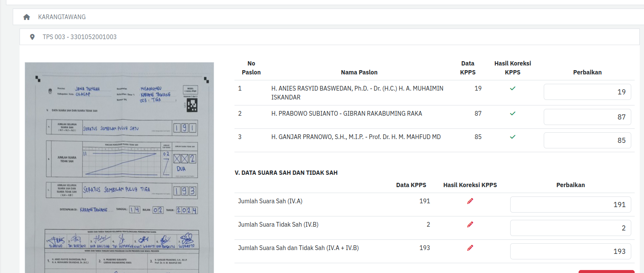Viewport: 644px width, 273px height.
Task: Focus the Perbaikan field showing 85
Action: point(587,140)
